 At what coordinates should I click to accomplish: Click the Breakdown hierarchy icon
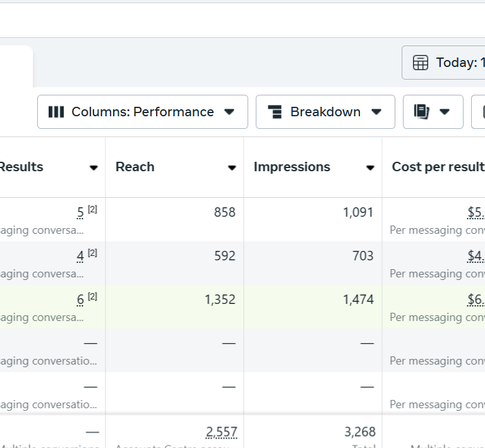click(x=275, y=112)
